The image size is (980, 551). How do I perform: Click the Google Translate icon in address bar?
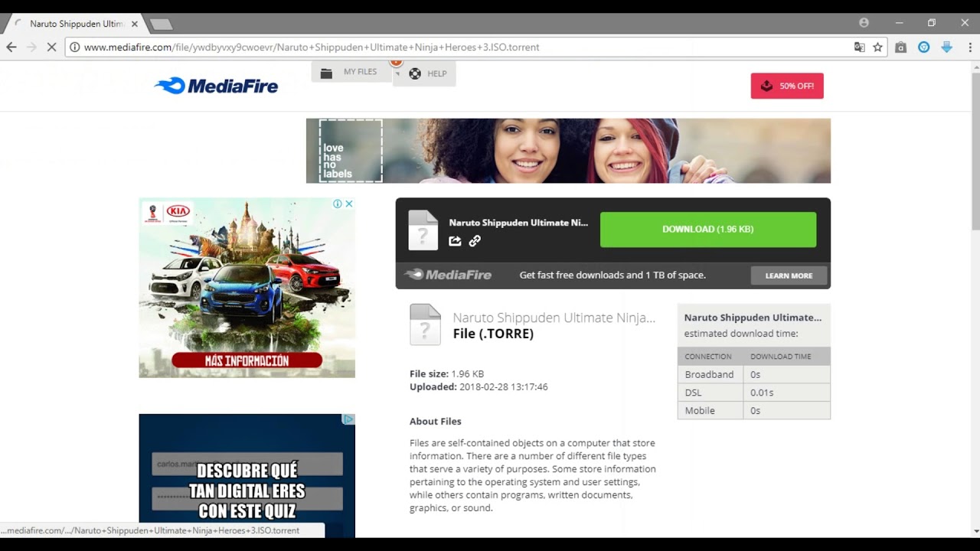(860, 47)
